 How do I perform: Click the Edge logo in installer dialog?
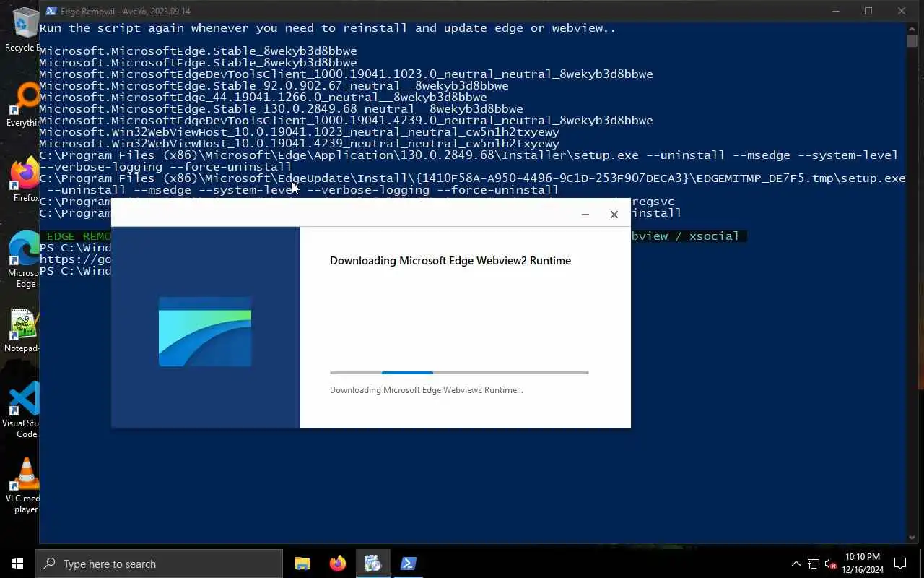[205, 332]
